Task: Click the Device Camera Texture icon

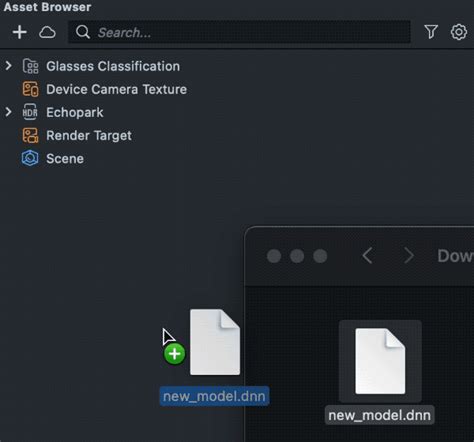Action: pos(30,89)
